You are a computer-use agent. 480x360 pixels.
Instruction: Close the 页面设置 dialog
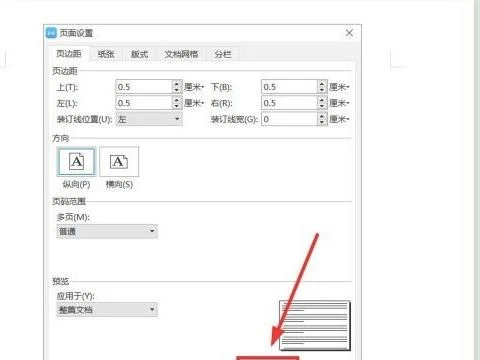click(349, 33)
